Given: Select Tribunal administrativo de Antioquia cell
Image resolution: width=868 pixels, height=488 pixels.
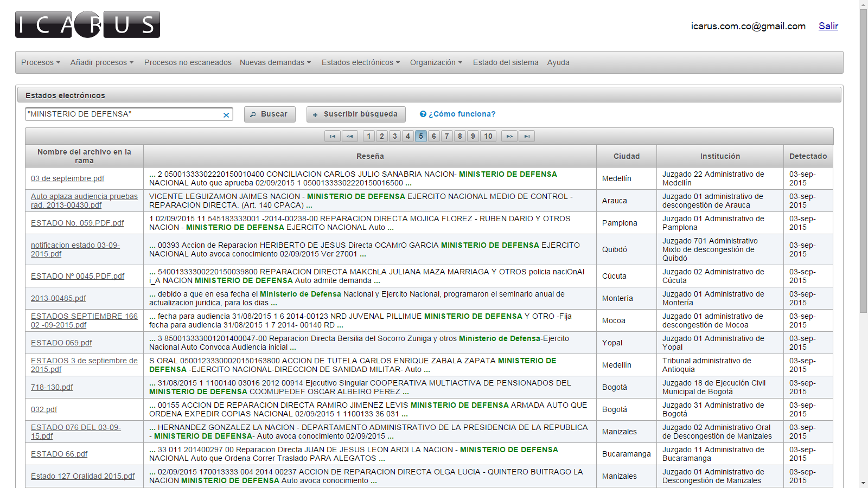Looking at the screenshot, I should tap(720, 365).
